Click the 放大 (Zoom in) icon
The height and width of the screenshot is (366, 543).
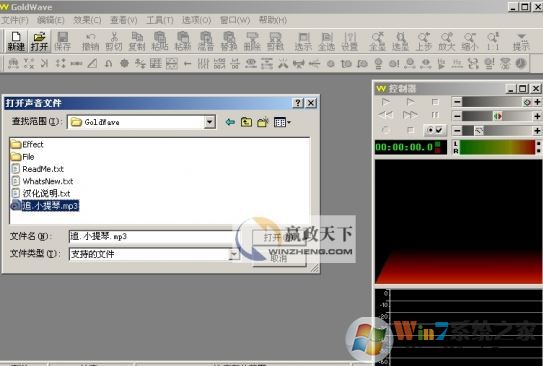[447, 41]
